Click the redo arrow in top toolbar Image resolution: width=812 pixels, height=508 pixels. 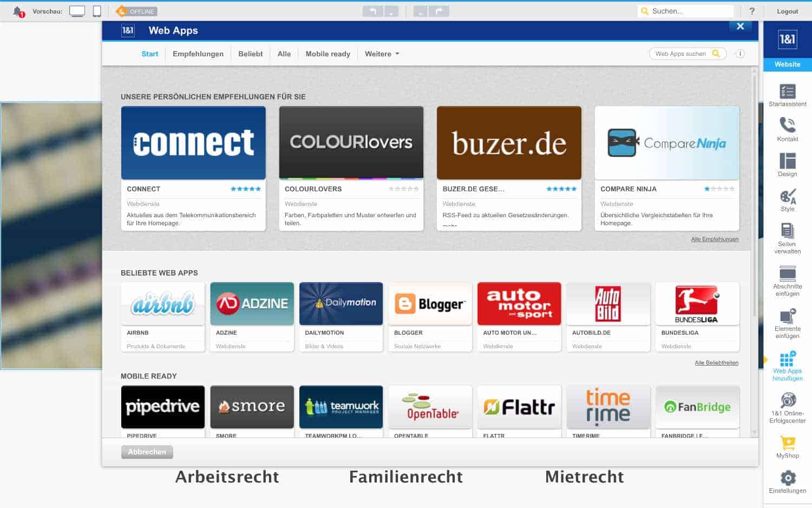[439, 11]
